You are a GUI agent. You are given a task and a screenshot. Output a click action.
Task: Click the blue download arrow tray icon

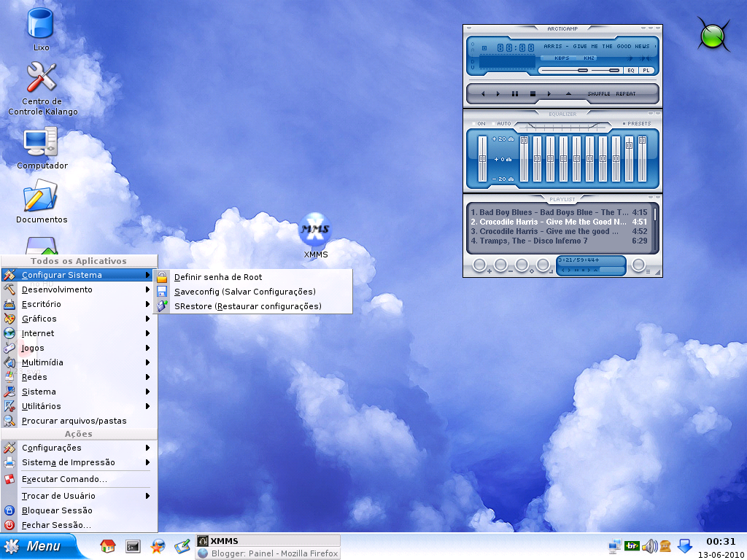[x=684, y=547]
